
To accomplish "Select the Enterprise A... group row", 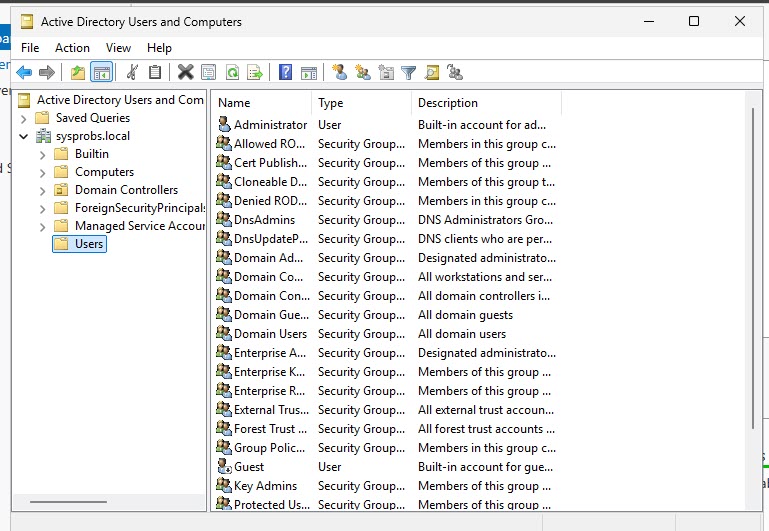I will coord(386,353).
